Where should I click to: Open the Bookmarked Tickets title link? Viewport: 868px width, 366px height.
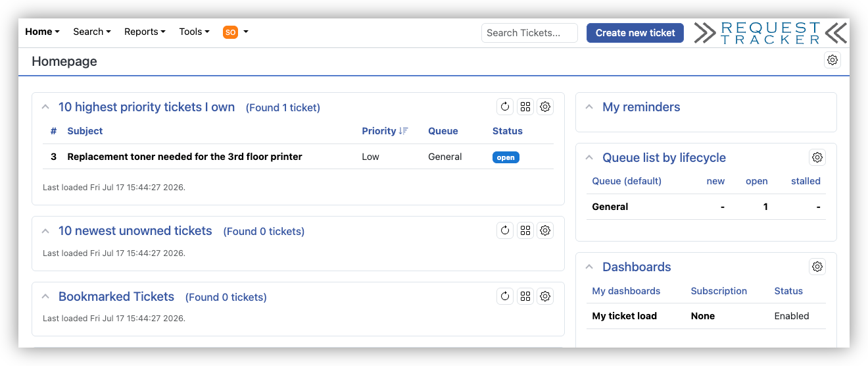(116, 297)
